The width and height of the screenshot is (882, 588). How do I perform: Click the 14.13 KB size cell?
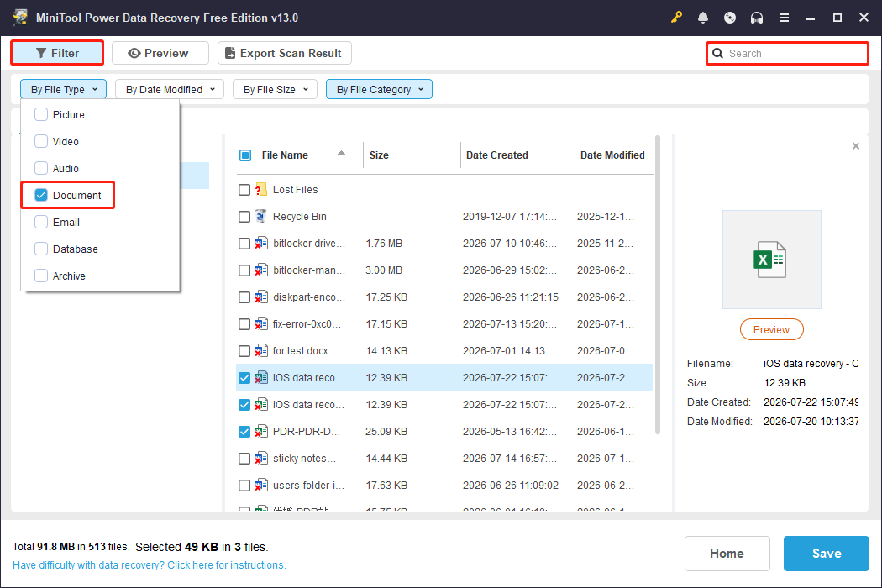click(386, 351)
